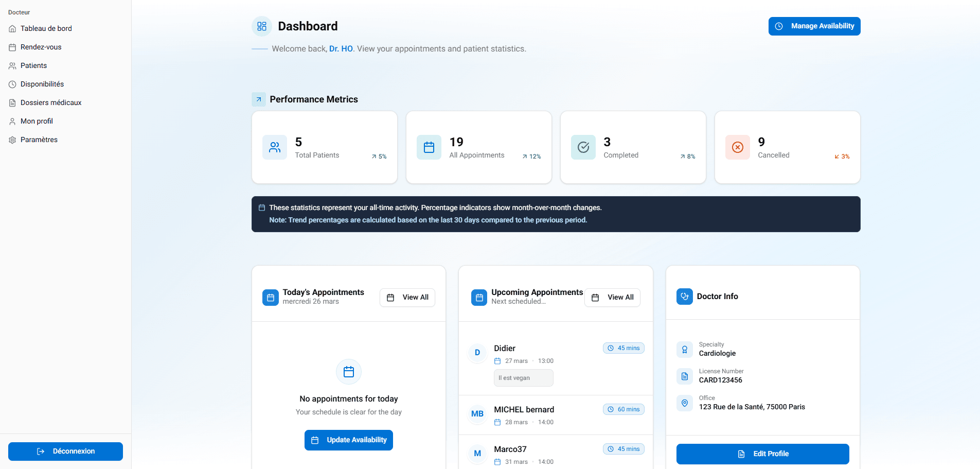Select Disponibilités in the sidebar

[x=42, y=84]
